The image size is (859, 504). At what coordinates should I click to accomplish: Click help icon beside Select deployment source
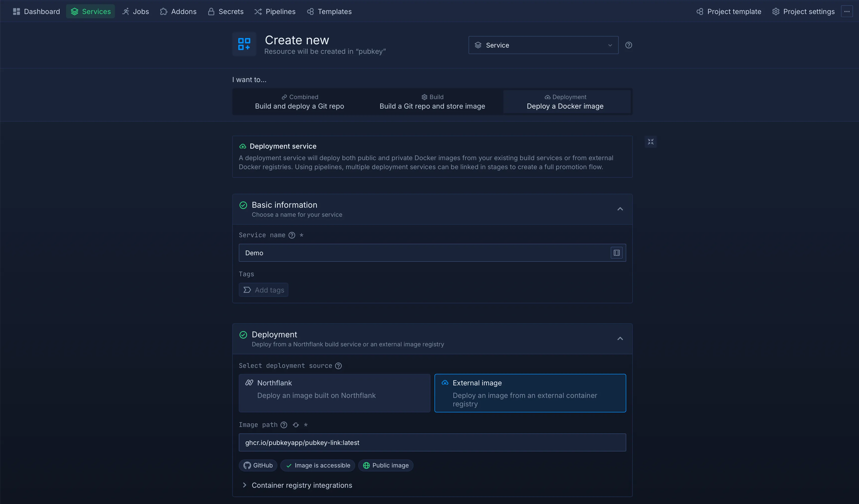point(338,366)
